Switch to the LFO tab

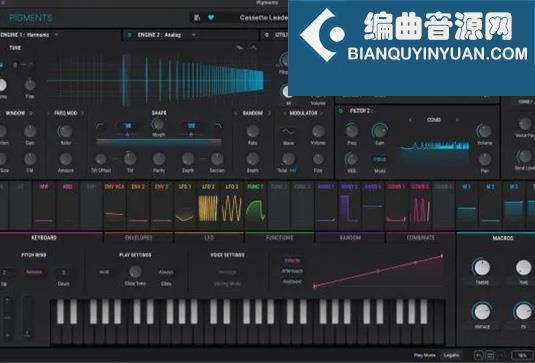coord(209,237)
